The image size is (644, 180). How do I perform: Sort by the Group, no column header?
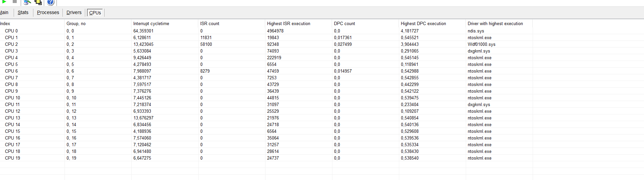(x=98, y=23)
